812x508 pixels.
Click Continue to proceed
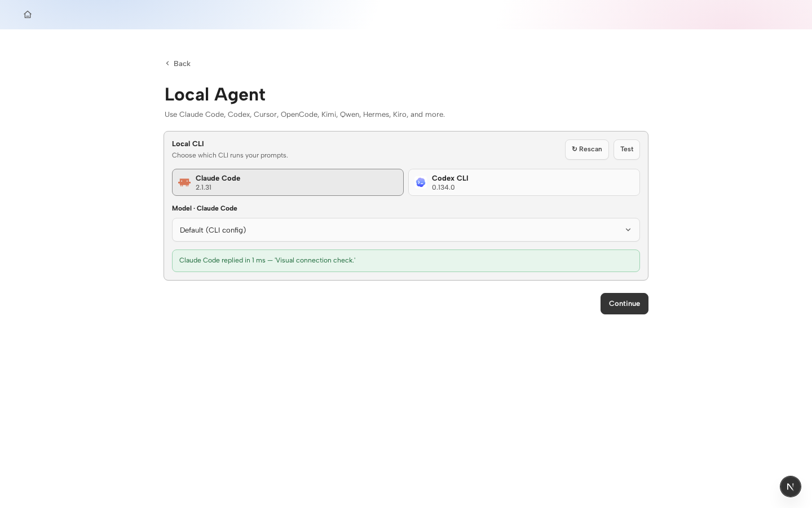(x=624, y=304)
